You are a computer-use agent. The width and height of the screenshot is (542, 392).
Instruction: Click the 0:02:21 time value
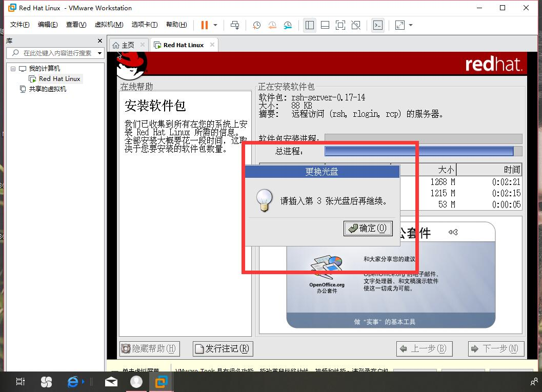506,182
